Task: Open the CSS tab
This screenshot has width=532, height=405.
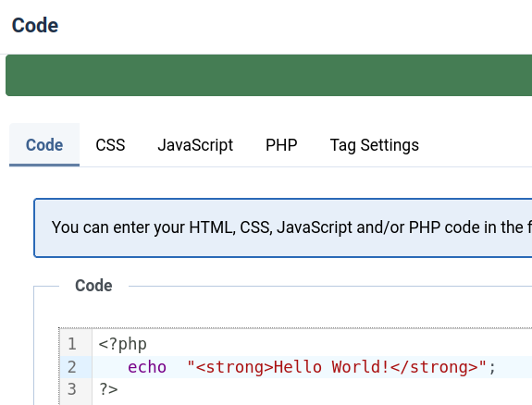Action: pyautogui.click(x=110, y=145)
